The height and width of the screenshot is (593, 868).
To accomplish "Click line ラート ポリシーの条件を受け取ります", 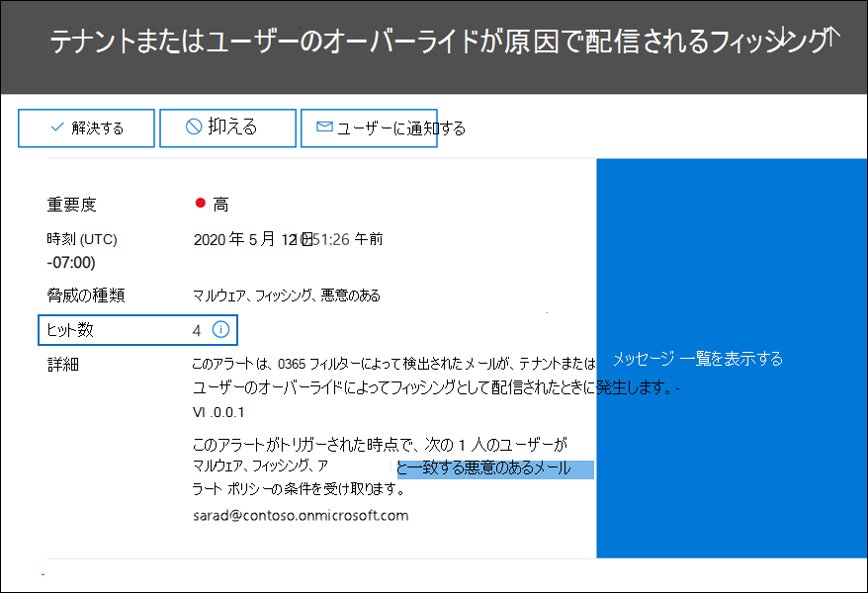I will coord(299,489).
